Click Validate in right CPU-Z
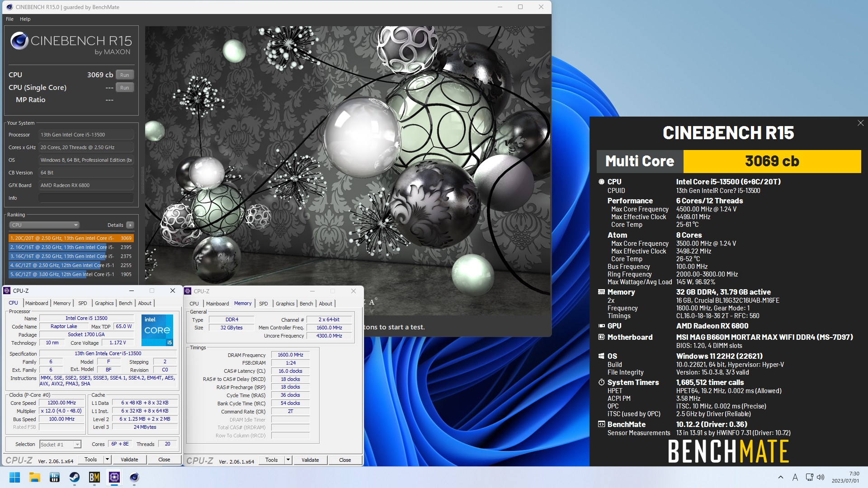The image size is (868, 488). coord(310,460)
